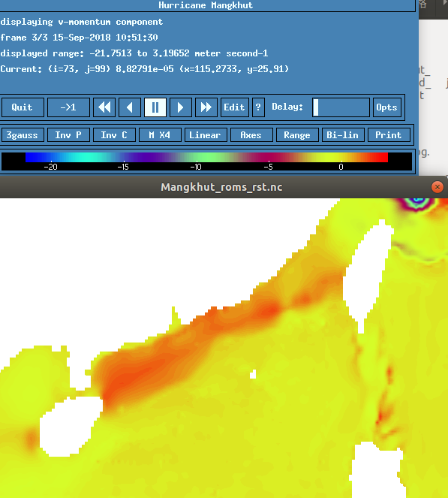Open the Axes selection
448x498 pixels.
[251, 135]
